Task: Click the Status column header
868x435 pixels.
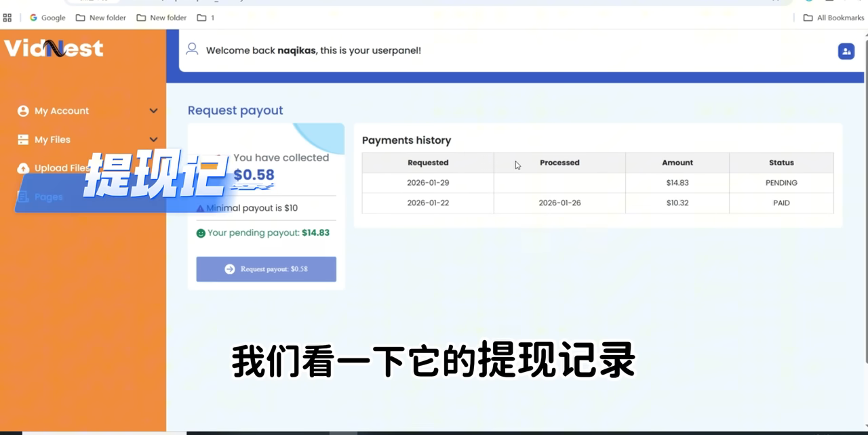Action: (781, 163)
